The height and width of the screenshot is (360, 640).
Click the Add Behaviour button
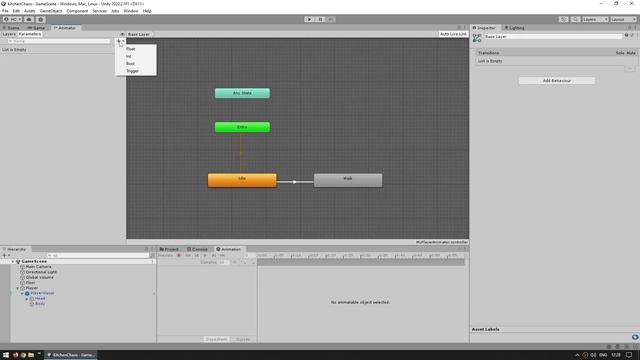click(x=557, y=81)
